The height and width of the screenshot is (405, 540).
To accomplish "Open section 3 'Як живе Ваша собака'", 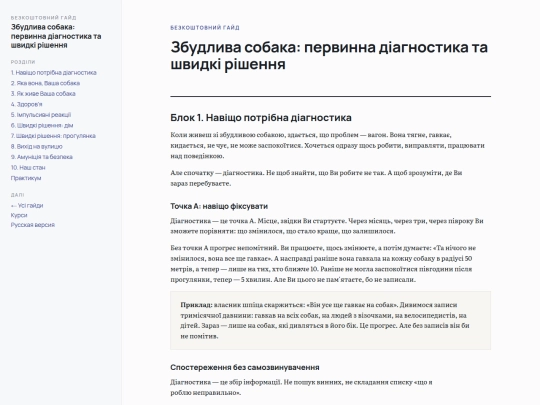I will (43, 94).
